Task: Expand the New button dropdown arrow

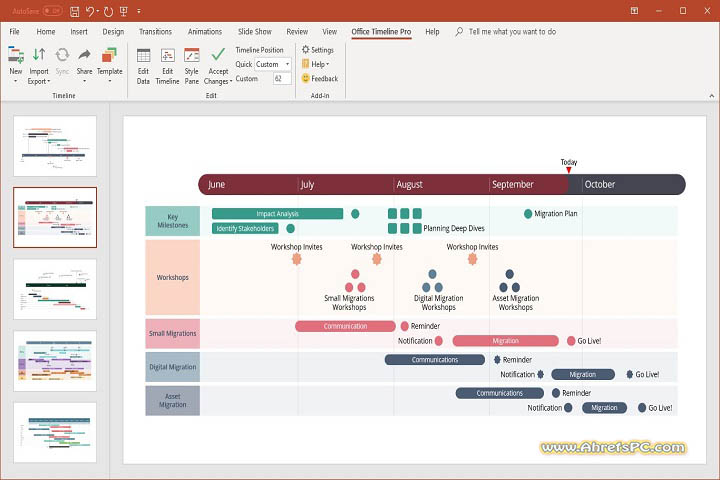Action: pos(16,81)
